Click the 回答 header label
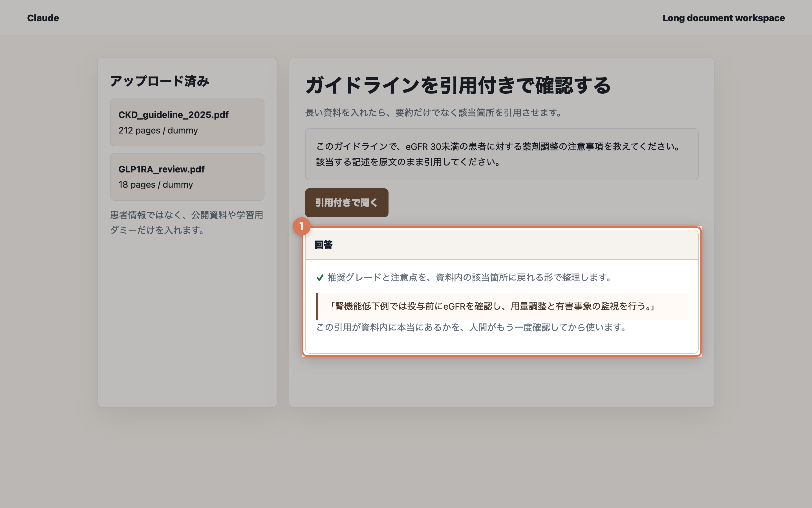 [x=323, y=245]
